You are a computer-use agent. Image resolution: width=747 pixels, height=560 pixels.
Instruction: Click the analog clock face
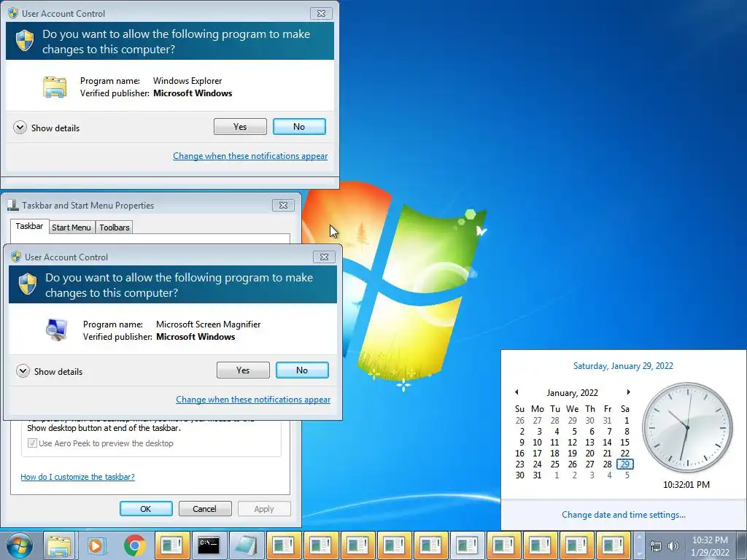[x=687, y=427]
